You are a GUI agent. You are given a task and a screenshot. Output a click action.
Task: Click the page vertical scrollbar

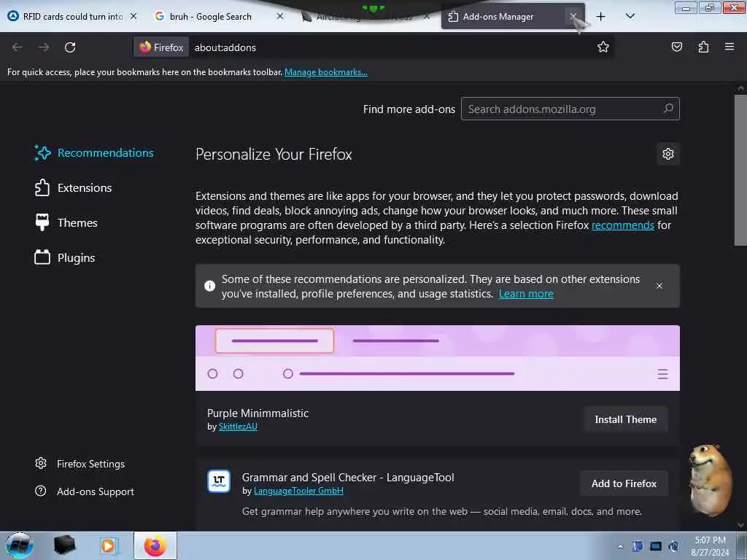pos(740,170)
